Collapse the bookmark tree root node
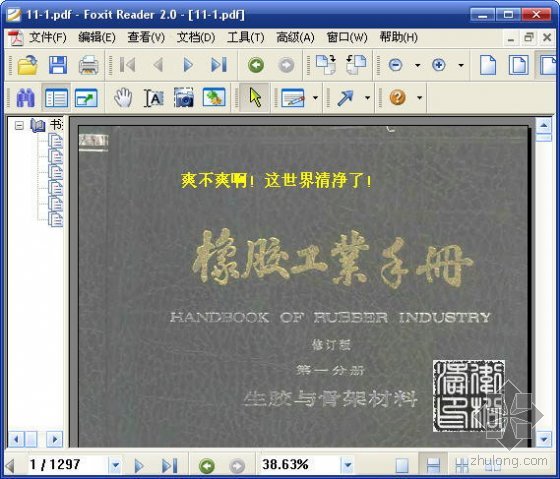560x479 pixels. point(19,125)
